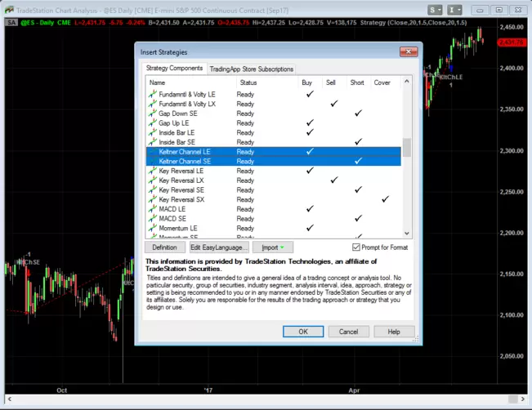Click the SA badge in chart status line
This screenshot has height=410, width=532.
click(x=11, y=23)
